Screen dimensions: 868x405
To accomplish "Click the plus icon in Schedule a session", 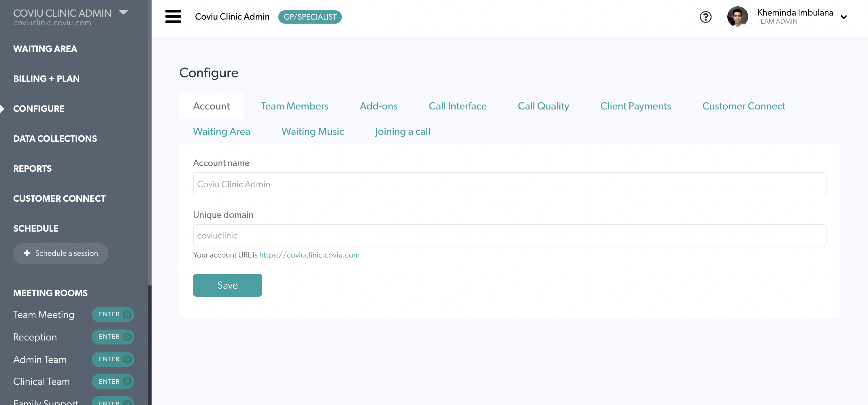I will (27, 253).
